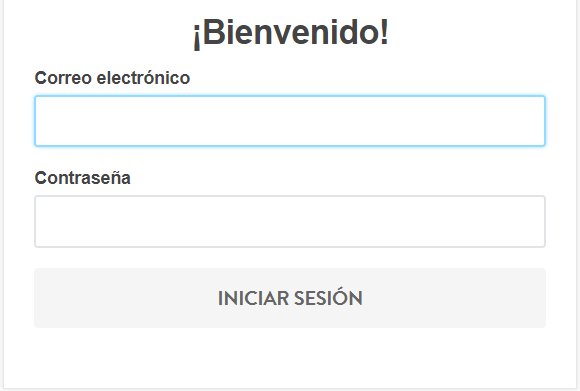This screenshot has height=391, width=580.
Task: Click the ¡Bienvenido! heading
Action: [290, 33]
